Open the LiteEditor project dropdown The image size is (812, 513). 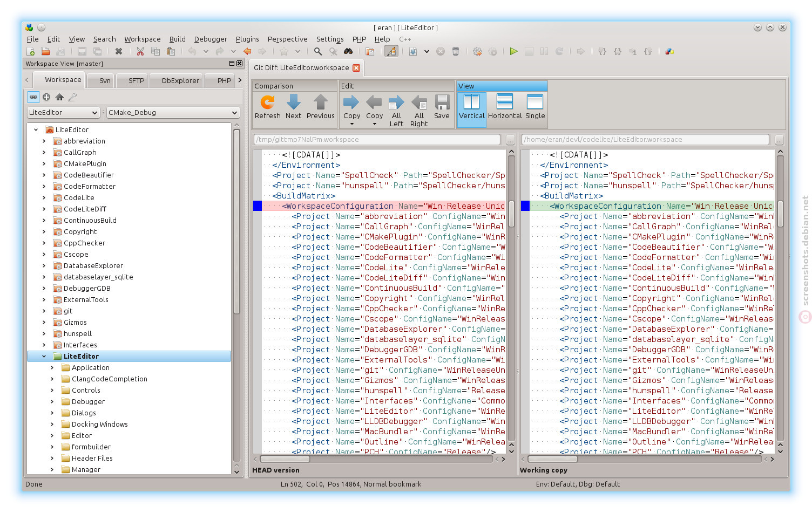point(63,112)
